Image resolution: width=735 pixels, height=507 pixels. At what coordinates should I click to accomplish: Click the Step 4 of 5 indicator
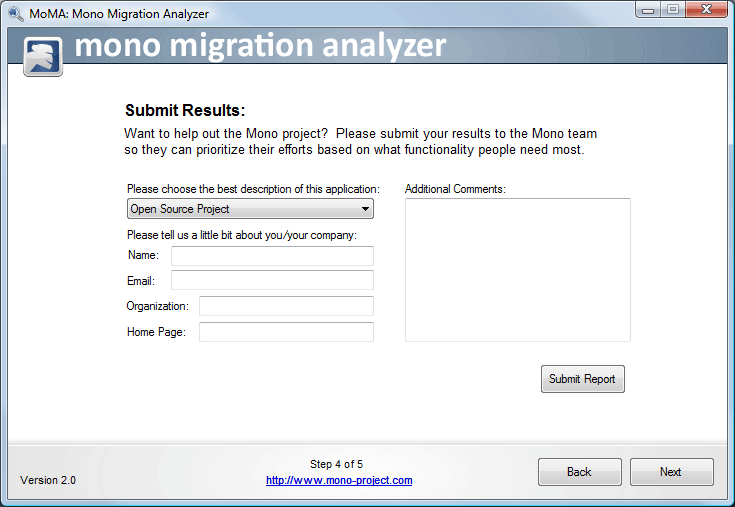[336, 464]
